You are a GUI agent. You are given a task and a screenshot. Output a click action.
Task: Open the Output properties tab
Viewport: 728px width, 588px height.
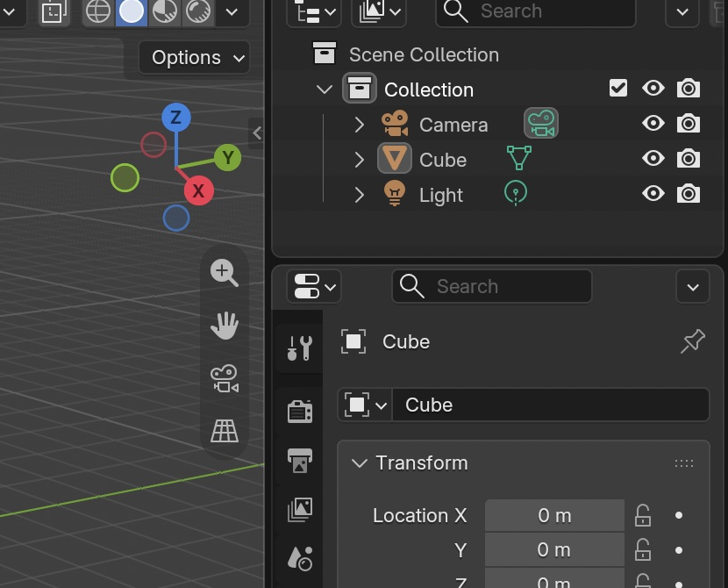point(299,460)
